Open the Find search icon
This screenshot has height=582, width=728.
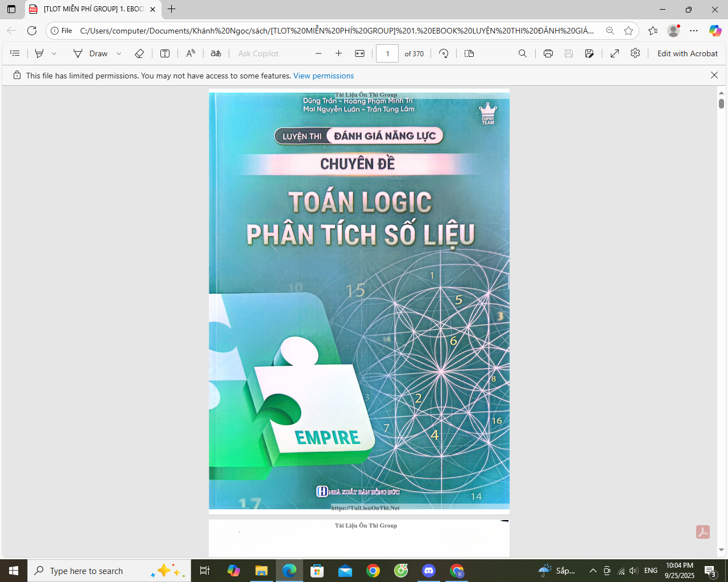coord(522,53)
